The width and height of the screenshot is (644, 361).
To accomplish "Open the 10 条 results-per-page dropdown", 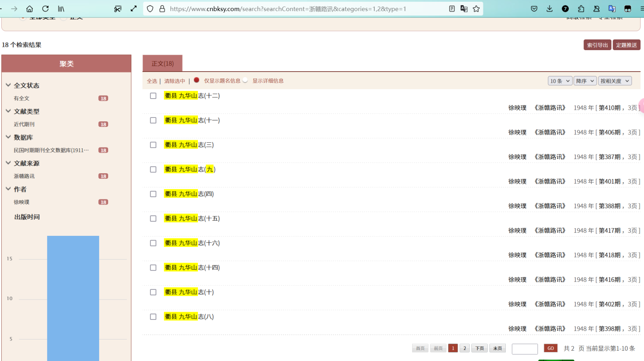I will coord(560,81).
